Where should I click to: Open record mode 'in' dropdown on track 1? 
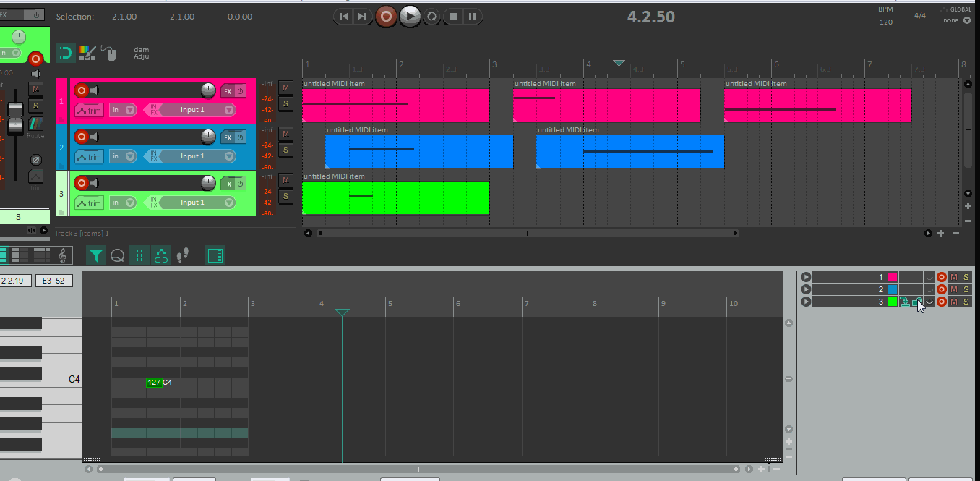[124, 111]
